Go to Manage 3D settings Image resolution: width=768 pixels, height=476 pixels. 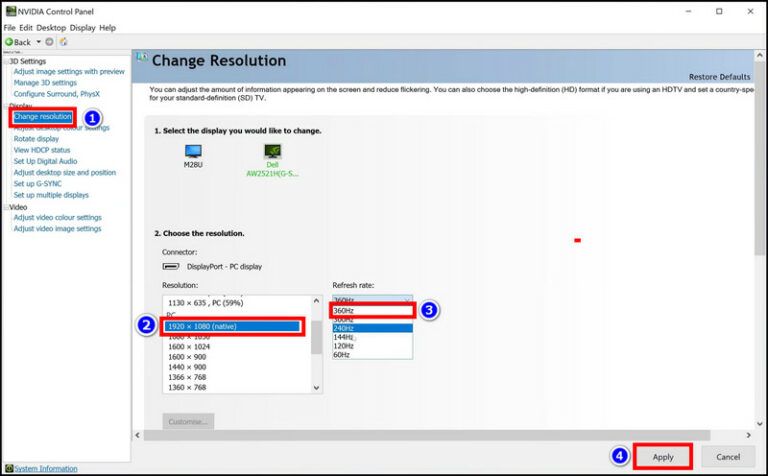[45, 83]
